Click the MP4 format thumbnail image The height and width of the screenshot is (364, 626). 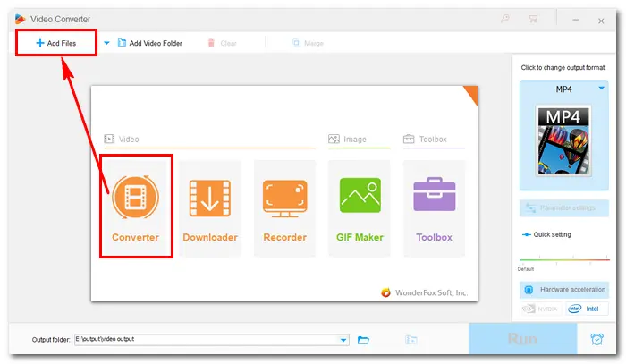click(563, 141)
